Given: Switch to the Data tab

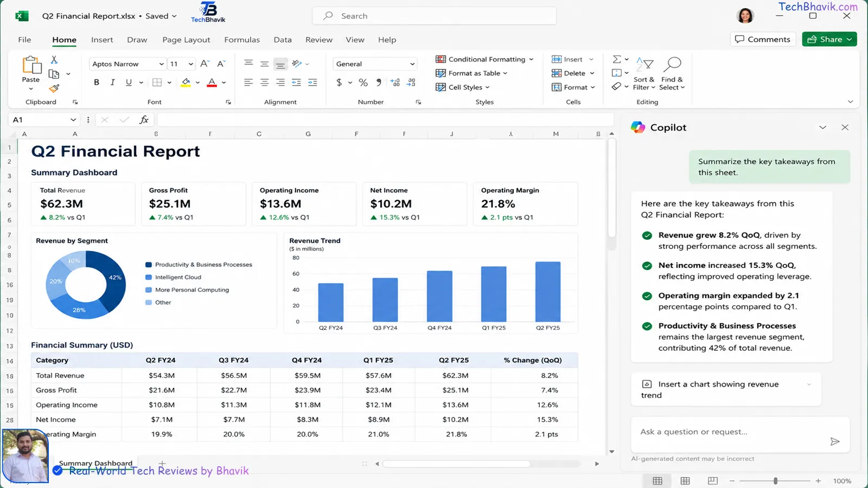Looking at the screenshot, I should click(283, 40).
